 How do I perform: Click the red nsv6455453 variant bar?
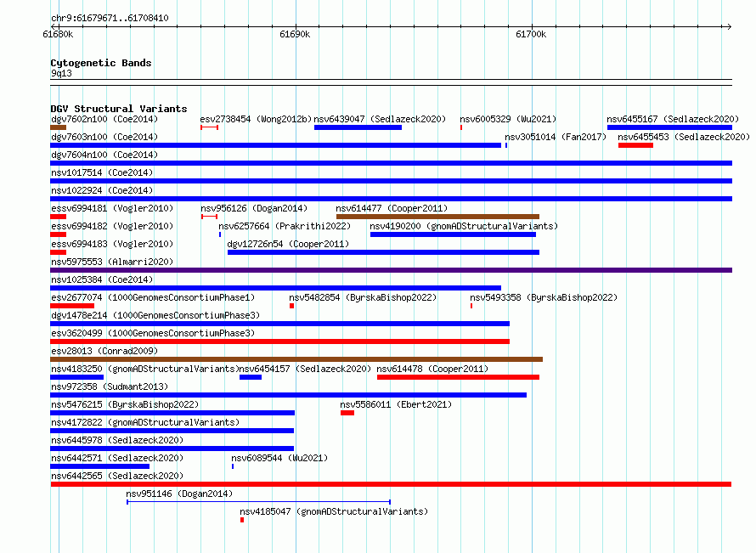click(x=635, y=145)
